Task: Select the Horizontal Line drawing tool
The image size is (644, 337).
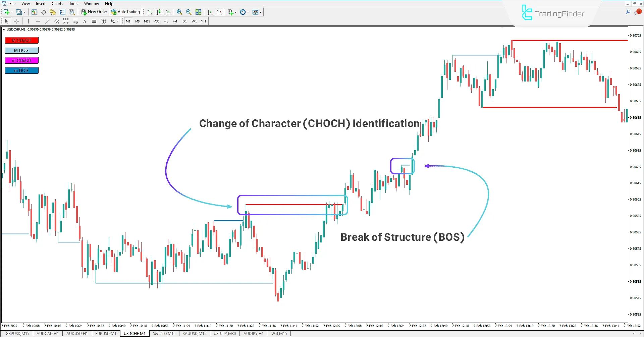Action: tap(38, 21)
